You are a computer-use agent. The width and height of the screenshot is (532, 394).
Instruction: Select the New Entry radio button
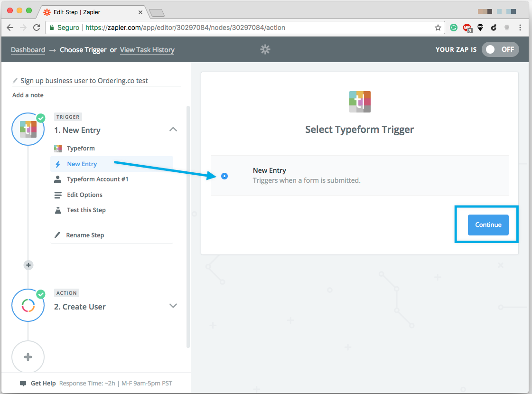coord(224,176)
